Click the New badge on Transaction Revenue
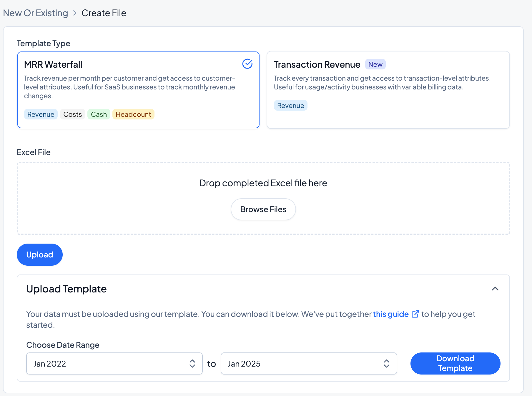This screenshot has width=532, height=396. click(x=375, y=64)
